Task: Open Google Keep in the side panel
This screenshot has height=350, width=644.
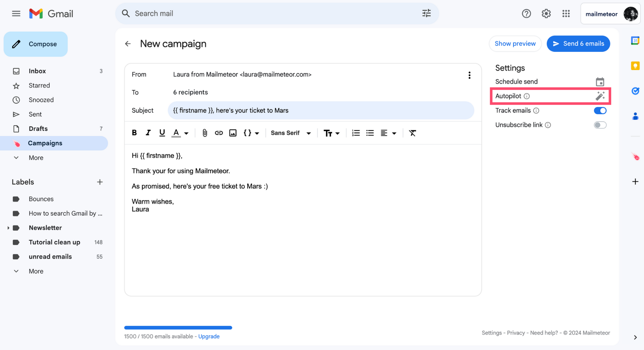Action: pyautogui.click(x=635, y=66)
